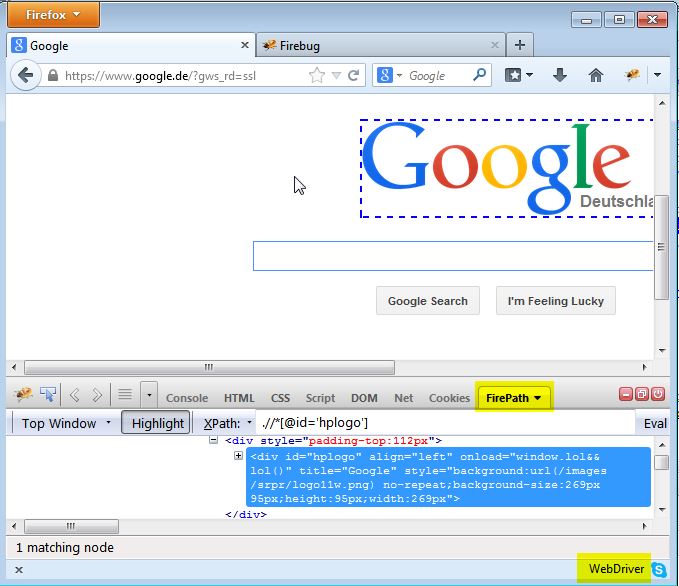The width and height of the screenshot is (679, 586).
Task: Click the Bookmarks star icon in the URL bar
Action: pos(317,75)
